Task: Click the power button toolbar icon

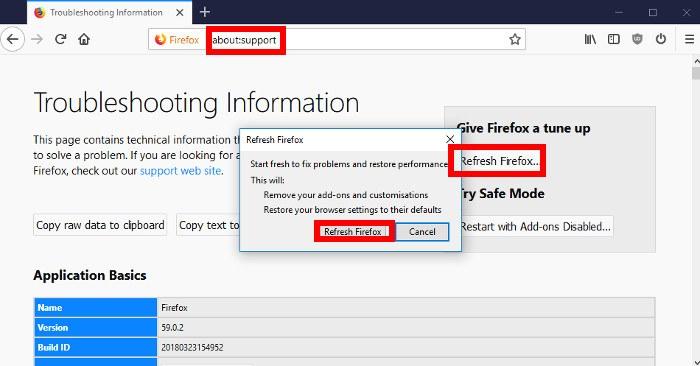Action: pos(661,39)
